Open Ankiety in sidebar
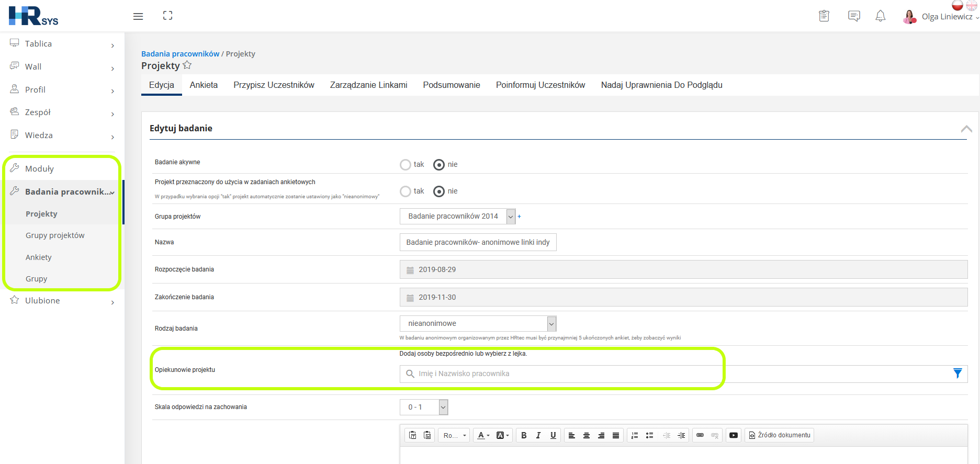The width and height of the screenshot is (980, 464). tap(39, 257)
